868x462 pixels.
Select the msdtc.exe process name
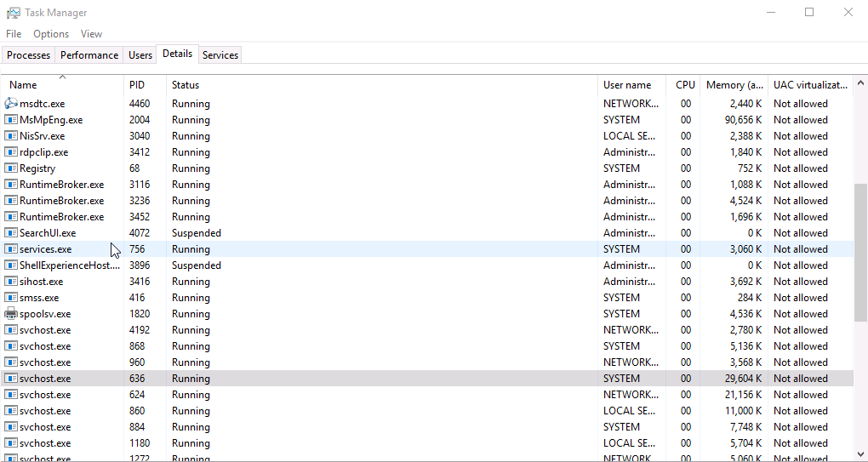coord(42,104)
